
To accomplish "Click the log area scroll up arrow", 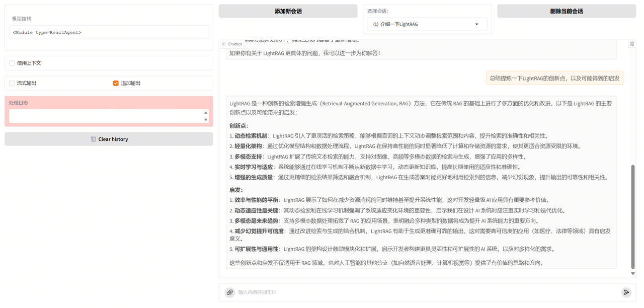I will click(206, 113).
